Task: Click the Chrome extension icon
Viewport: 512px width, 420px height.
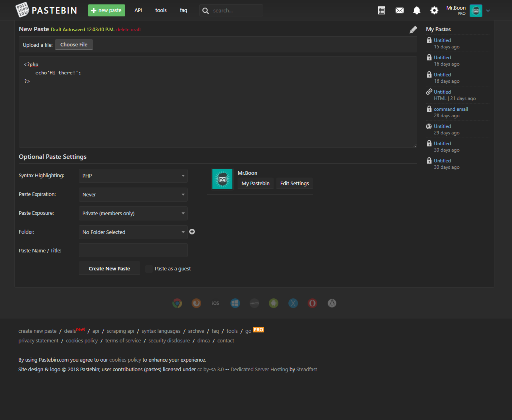Action: tap(177, 303)
